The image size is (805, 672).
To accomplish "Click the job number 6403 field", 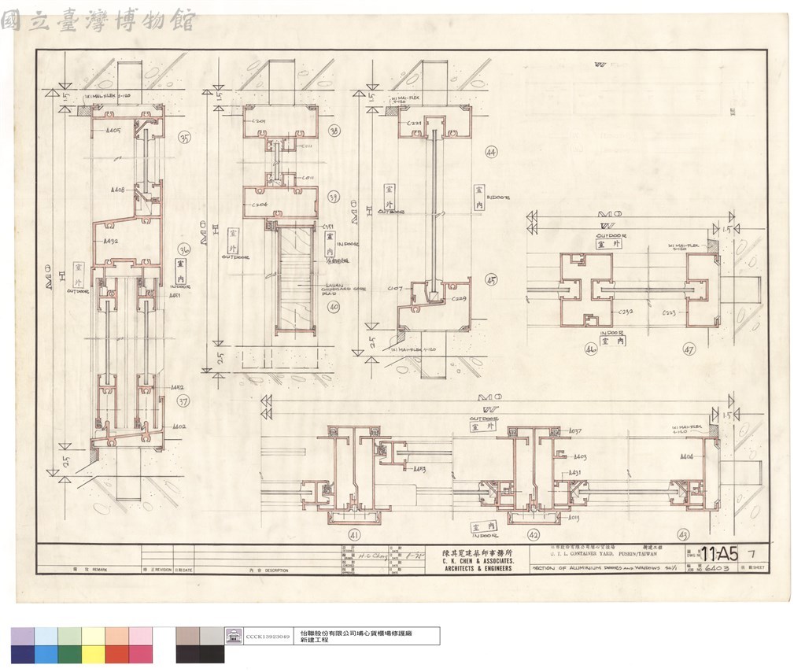I will click(x=717, y=568).
